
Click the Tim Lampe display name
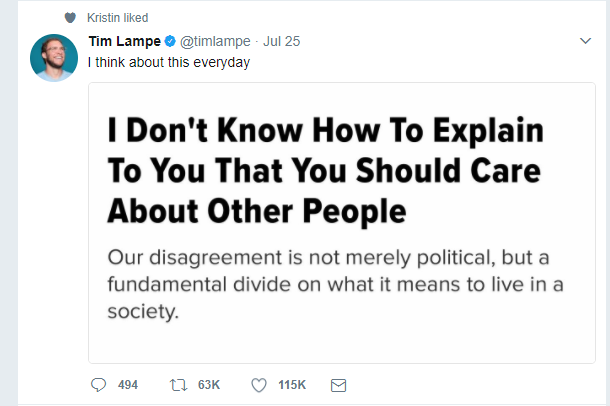[123, 41]
